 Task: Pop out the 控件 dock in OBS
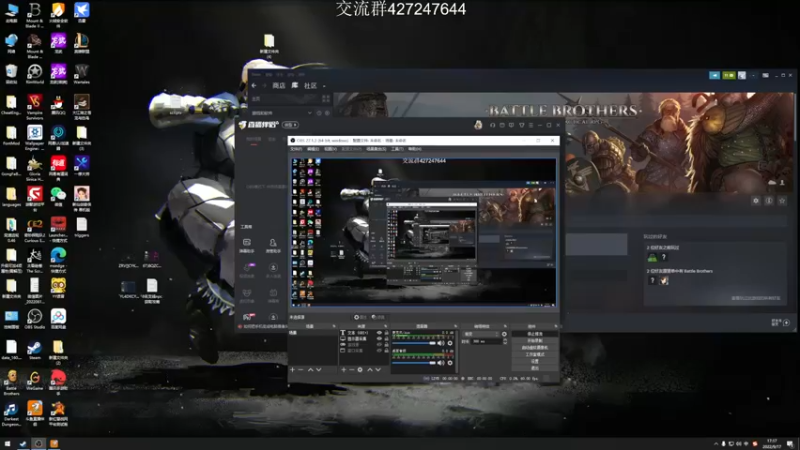point(556,326)
